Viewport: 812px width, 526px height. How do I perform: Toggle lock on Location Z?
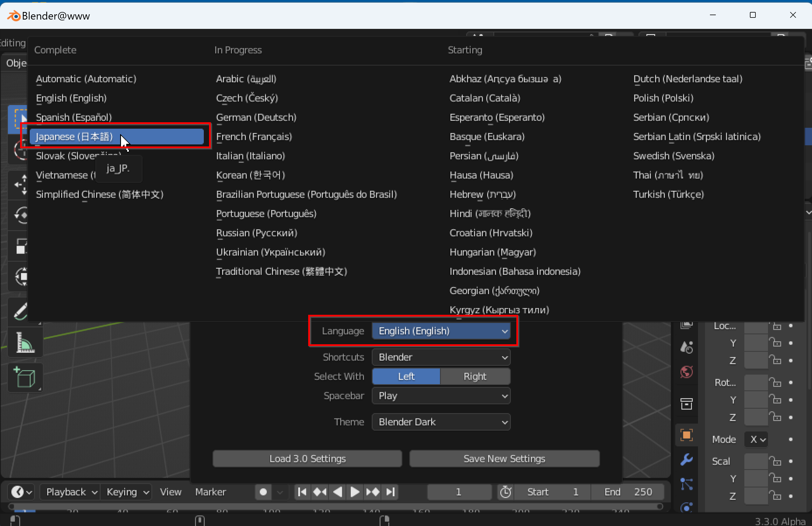(x=775, y=360)
